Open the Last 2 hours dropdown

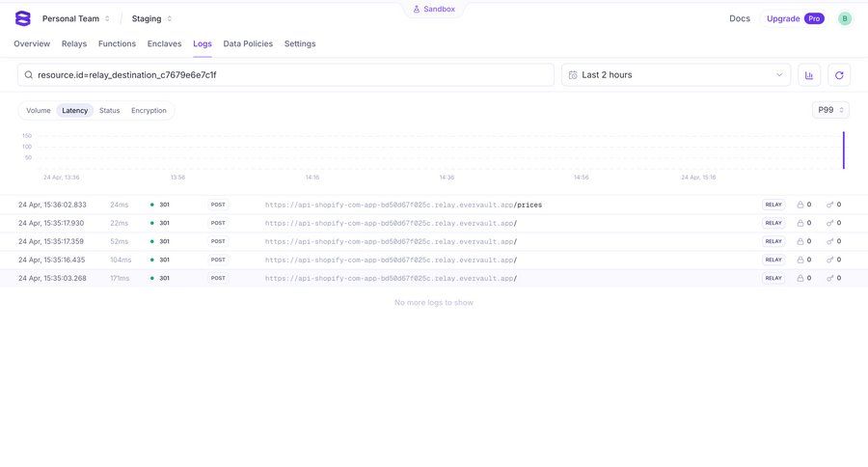[675, 75]
